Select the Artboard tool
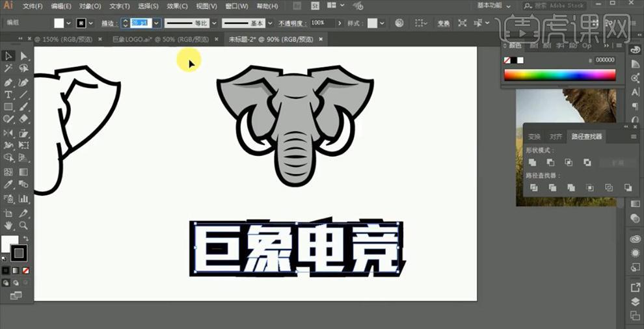 click(8, 213)
